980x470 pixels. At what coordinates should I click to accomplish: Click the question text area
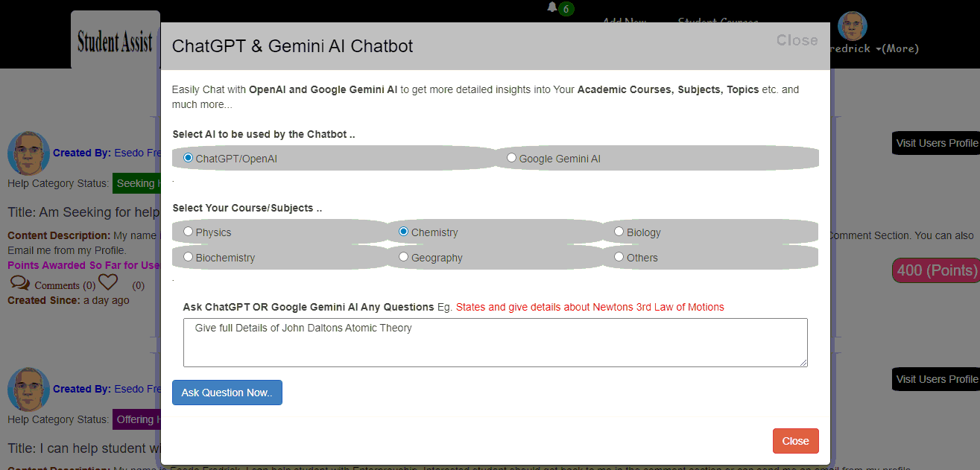pyautogui.click(x=496, y=343)
